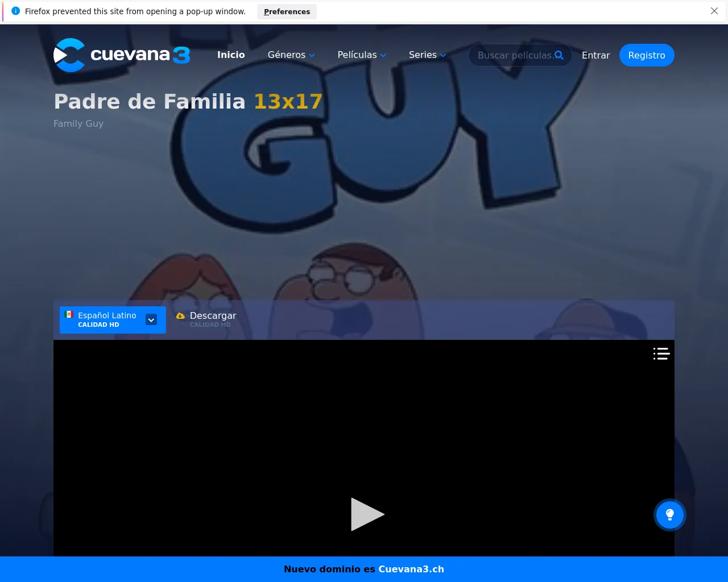Click the Family Guy subtitle text
Viewport: 728px width, 582px height.
(x=78, y=123)
